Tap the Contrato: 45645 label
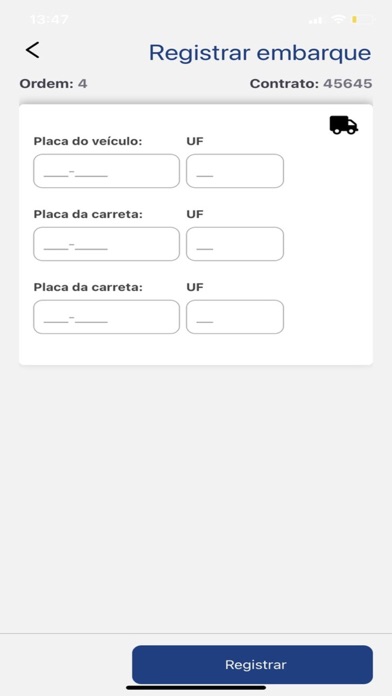Image resolution: width=392 pixels, height=696 pixels. (x=311, y=83)
